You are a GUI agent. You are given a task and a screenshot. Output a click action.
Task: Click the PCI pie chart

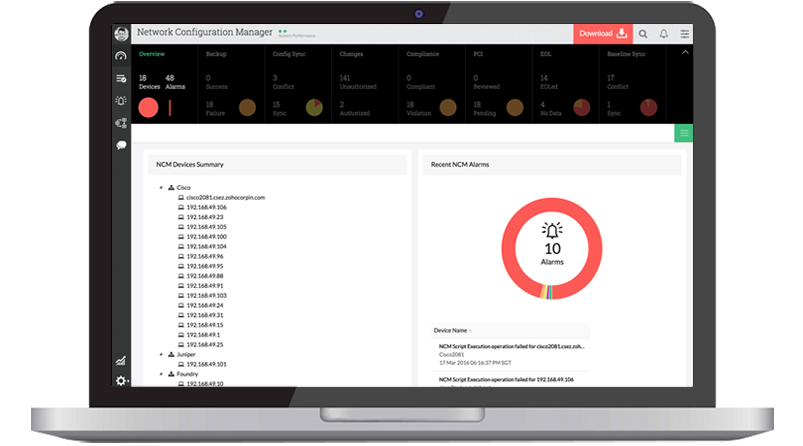(515, 108)
